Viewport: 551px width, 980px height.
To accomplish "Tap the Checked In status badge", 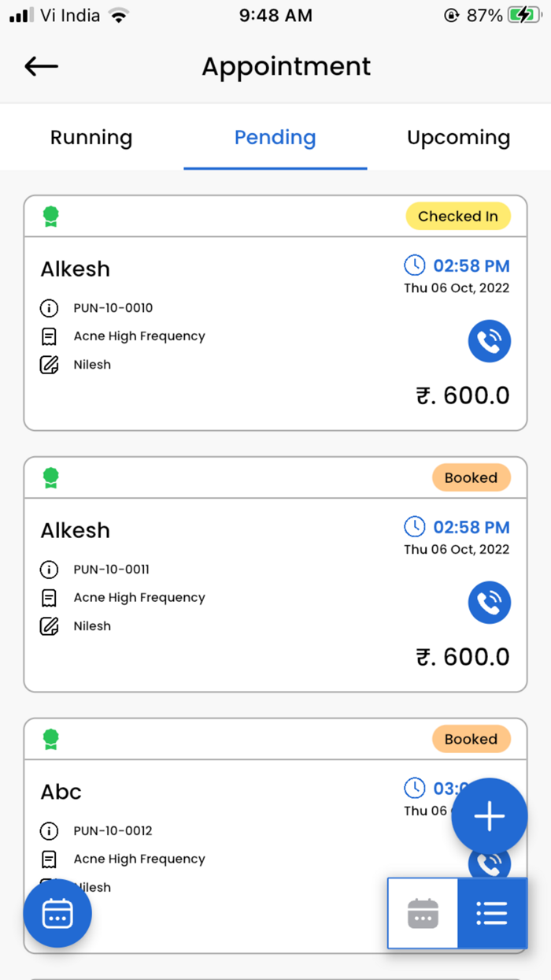I will tap(457, 217).
